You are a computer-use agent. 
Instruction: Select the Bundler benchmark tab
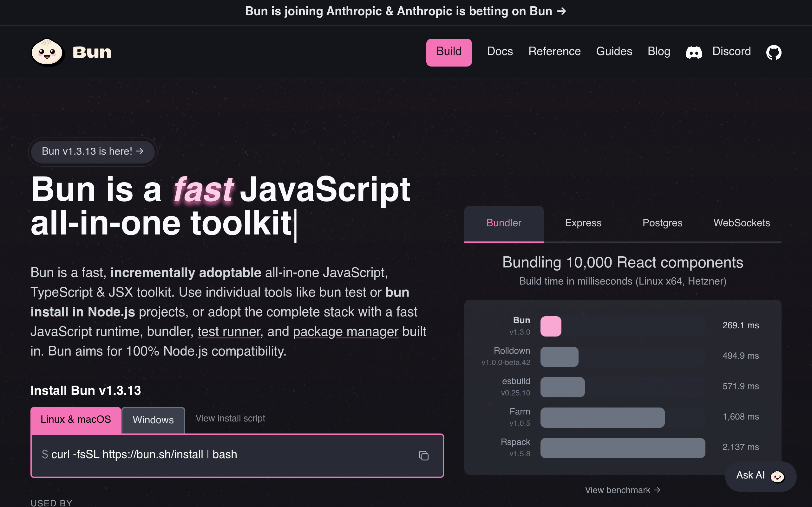coord(504,223)
